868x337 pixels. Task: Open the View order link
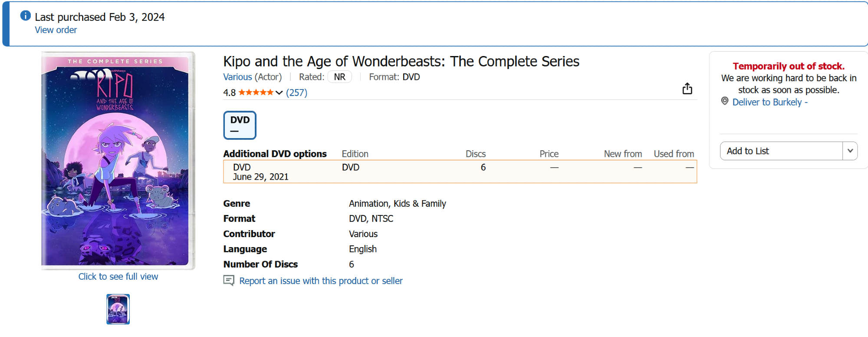56,30
